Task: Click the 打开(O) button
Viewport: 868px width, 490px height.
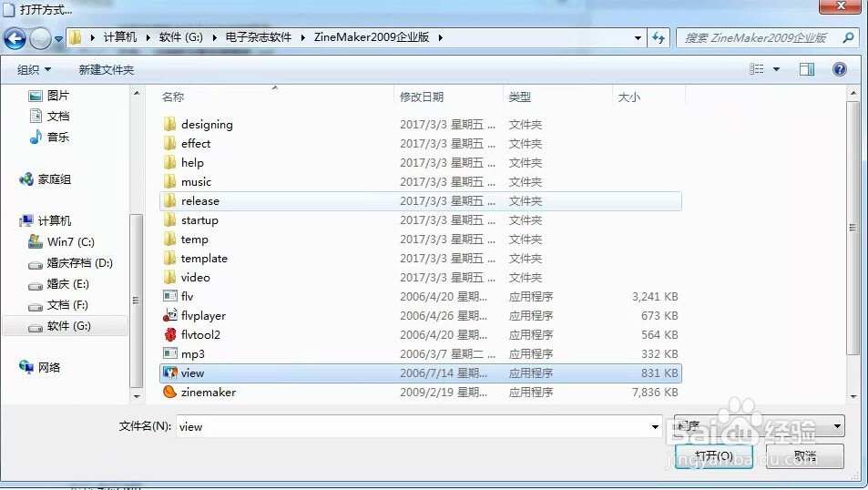Action: 713,456
